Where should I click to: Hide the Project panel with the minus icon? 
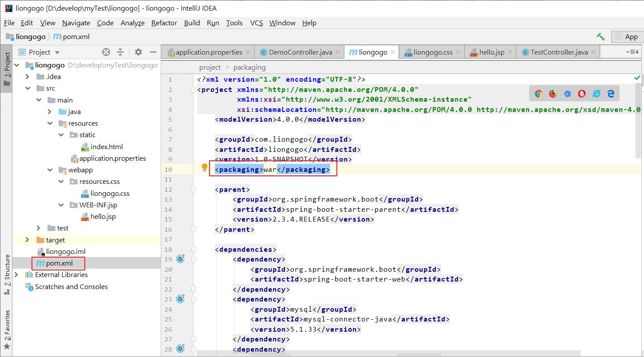click(153, 52)
